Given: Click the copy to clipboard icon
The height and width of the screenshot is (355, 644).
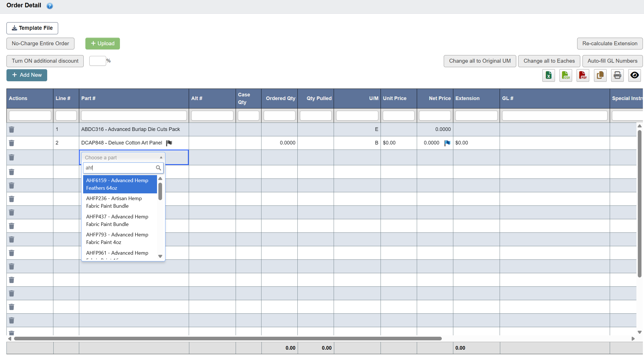Looking at the screenshot, I should pyautogui.click(x=600, y=75).
